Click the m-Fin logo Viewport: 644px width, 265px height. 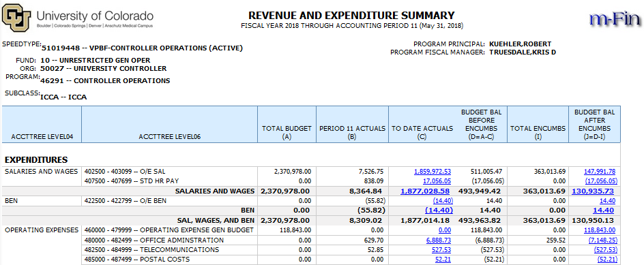tap(615, 18)
